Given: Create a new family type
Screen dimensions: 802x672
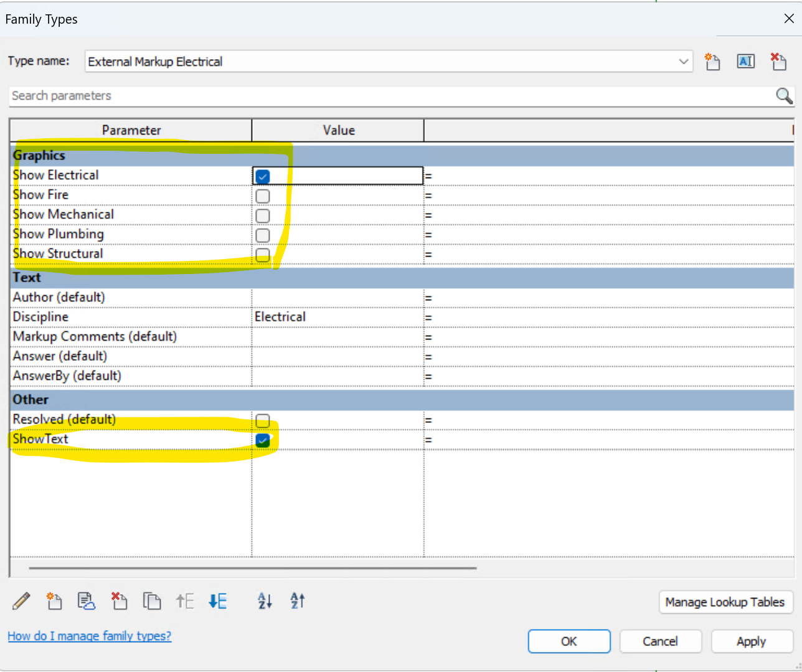Looking at the screenshot, I should coord(712,61).
